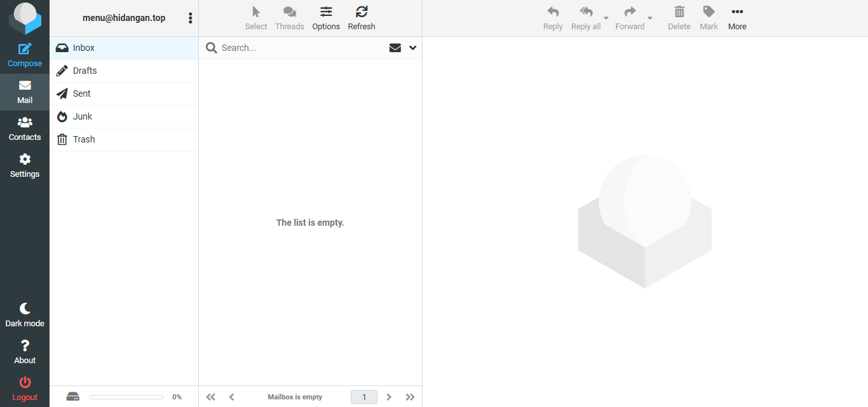
Task: Click the More actions ellipsis icon
Action: [x=737, y=12]
